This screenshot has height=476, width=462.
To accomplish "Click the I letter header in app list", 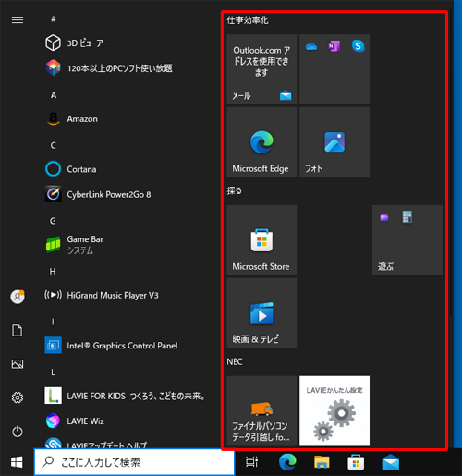I will pyautogui.click(x=53, y=322).
